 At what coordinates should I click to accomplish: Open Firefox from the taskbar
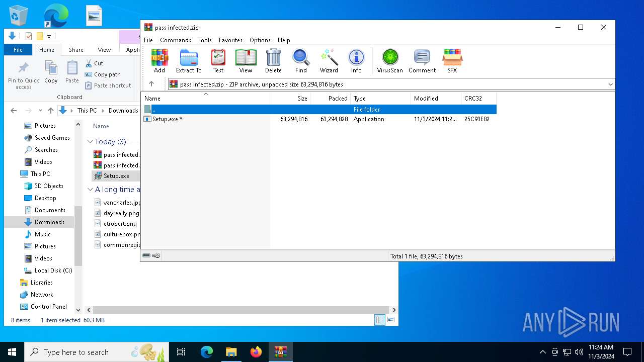[256, 352]
